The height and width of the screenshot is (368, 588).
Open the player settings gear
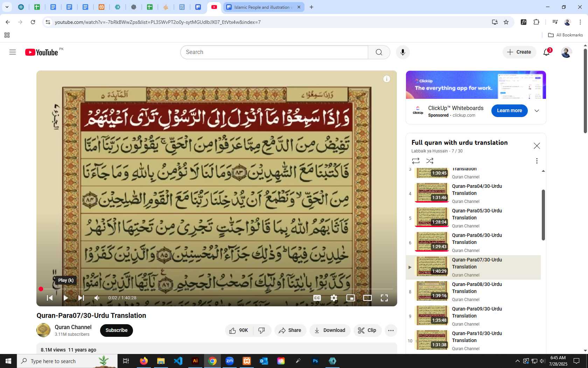click(x=334, y=298)
